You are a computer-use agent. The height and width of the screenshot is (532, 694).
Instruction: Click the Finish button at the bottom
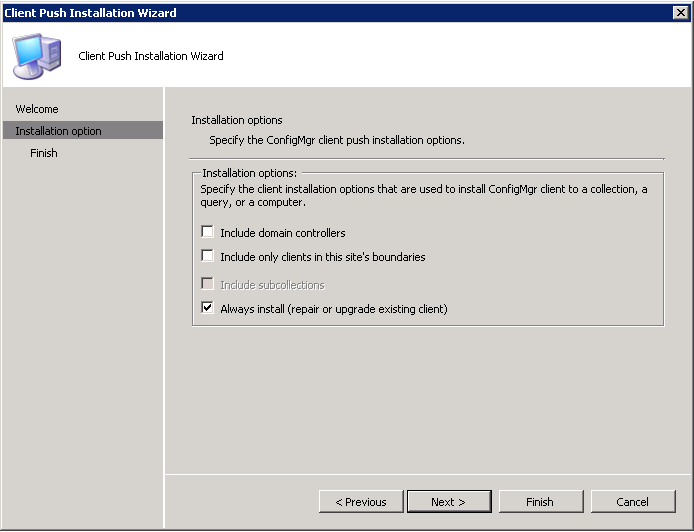pyautogui.click(x=541, y=501)
